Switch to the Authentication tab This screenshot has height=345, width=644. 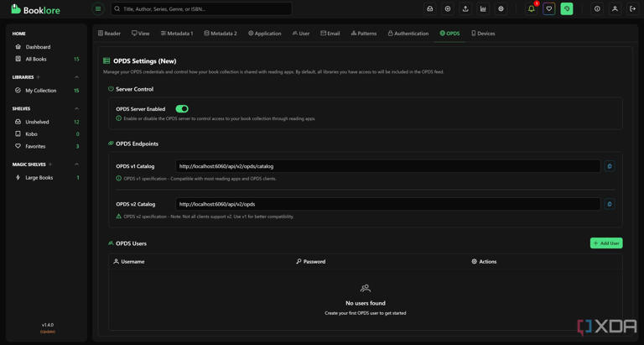pyautogui.click(x=408, y=34)
